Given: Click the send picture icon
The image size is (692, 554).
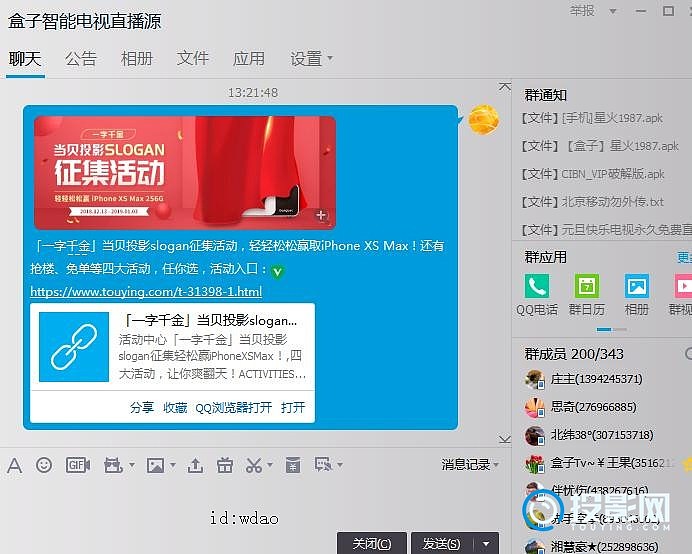Looking at the screenshot, I should coord(155,465).
